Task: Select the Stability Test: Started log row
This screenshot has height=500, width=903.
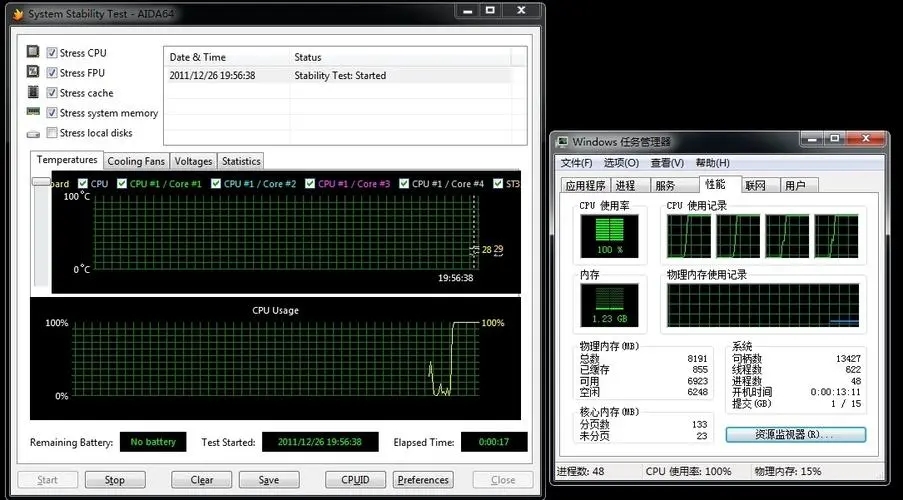Action: click(340, 75)
